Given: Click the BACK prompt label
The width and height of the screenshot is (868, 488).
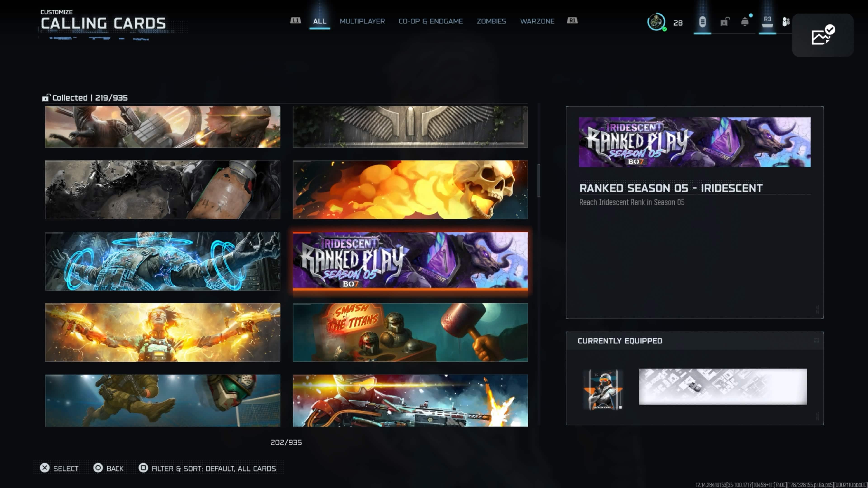Looking at the screenshot, I should click(115, 469).
